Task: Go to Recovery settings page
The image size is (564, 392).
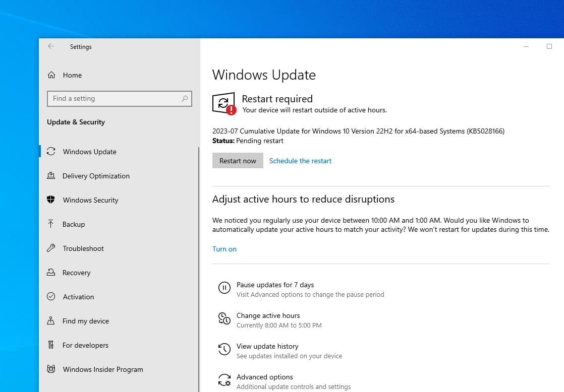Action: point(76,273)
